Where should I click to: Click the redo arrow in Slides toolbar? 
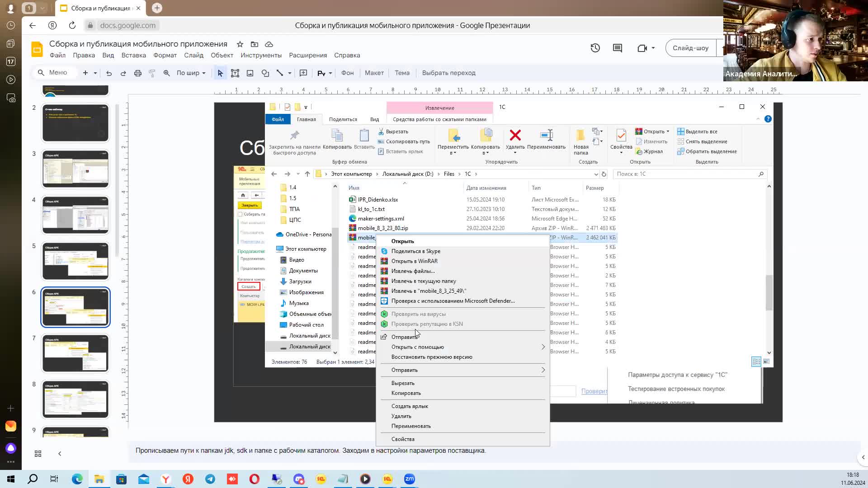click(x=123, y=73)
